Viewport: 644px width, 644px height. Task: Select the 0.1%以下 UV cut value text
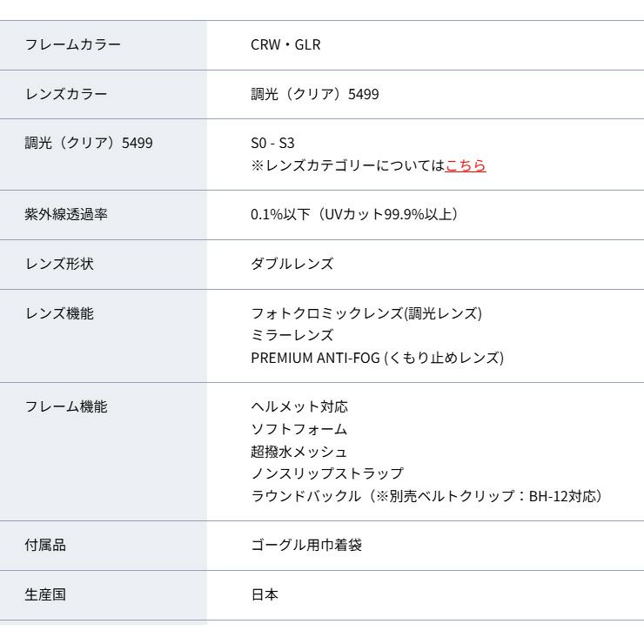point(354,214)
